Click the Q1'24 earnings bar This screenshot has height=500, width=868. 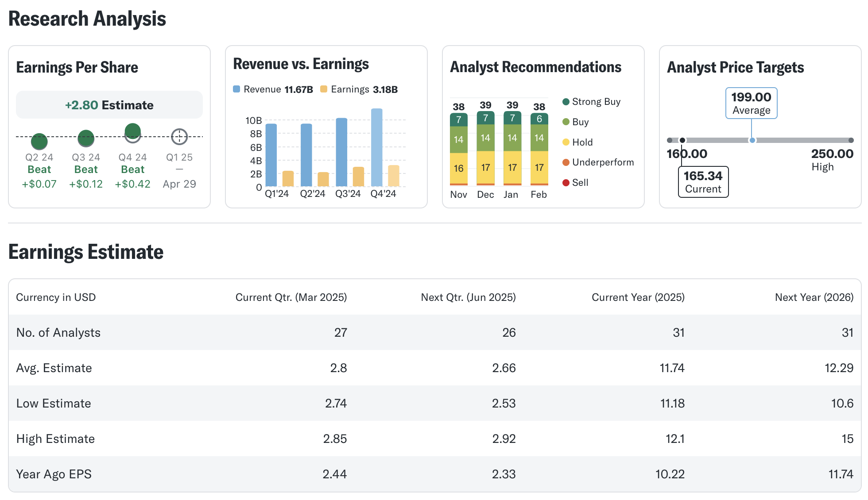[288, 179]
